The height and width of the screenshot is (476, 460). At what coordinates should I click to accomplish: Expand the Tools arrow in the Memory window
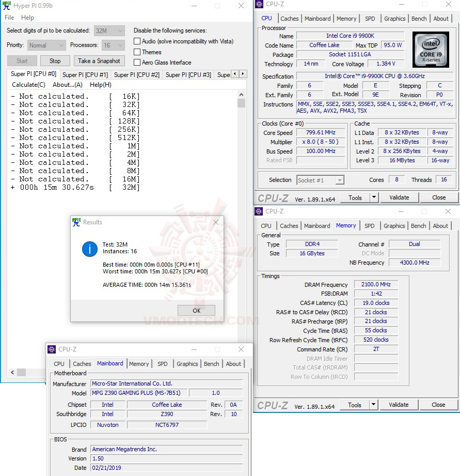pyautogui.click(x=373, y=405)
